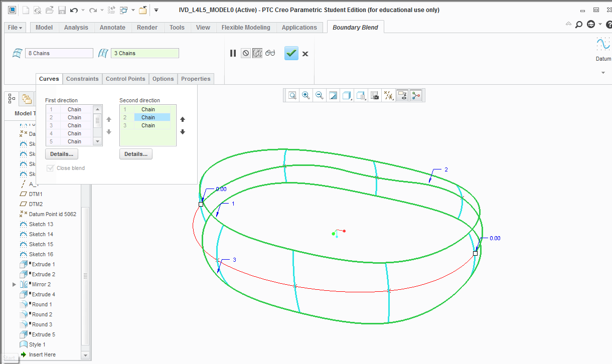Pause the Boundary Blend feature
Image resolution: width=612 pixels, height=364 pixels.
click(233, 53)
